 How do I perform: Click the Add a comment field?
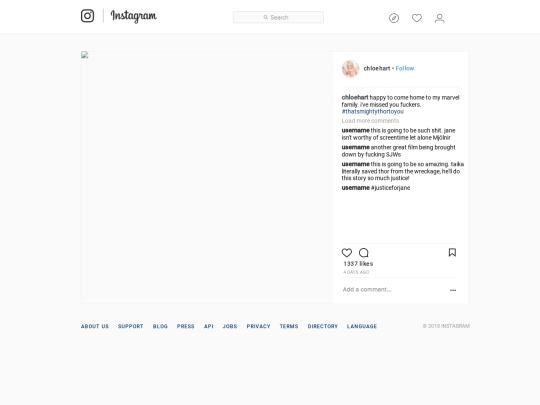(393, 290)
